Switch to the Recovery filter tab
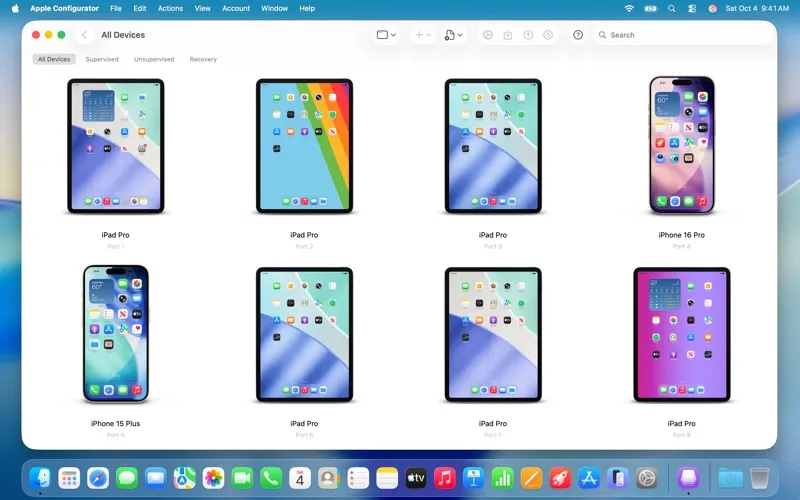 pyautogui.click(x=203, y=59)
